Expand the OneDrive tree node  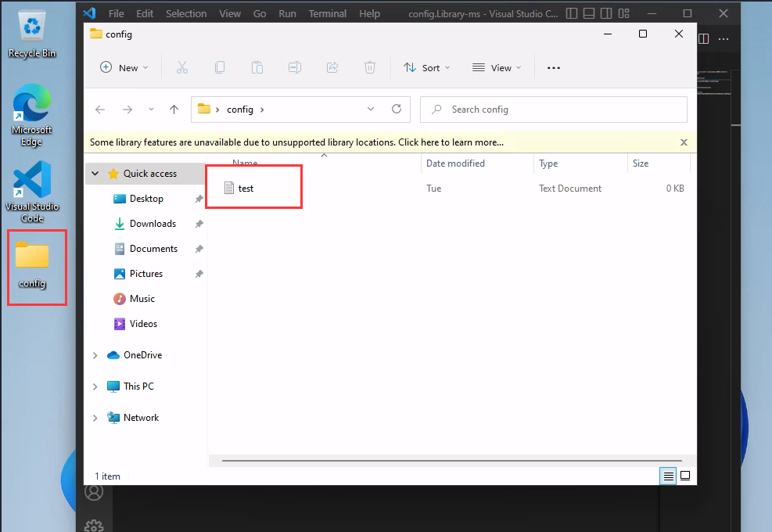95,355
